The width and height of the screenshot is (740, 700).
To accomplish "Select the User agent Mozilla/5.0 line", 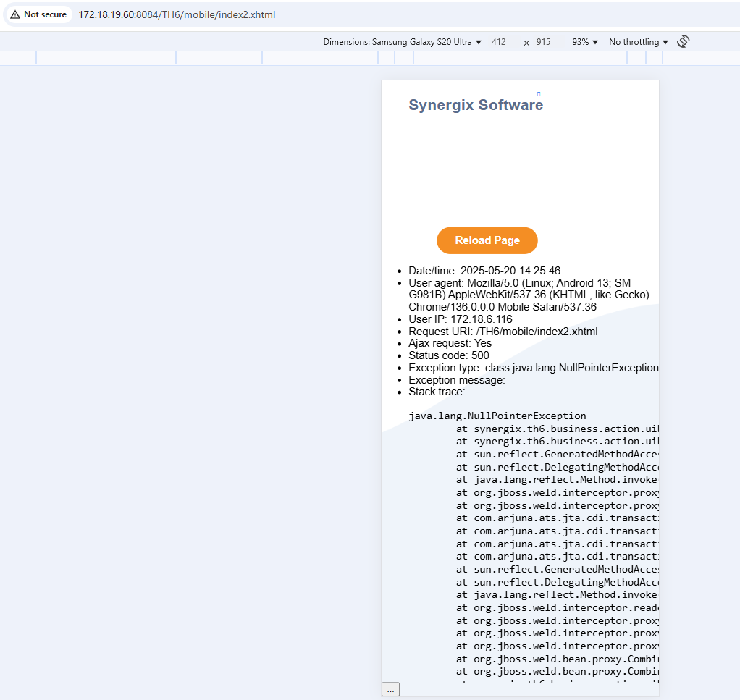I will click(x=529, y=295).
